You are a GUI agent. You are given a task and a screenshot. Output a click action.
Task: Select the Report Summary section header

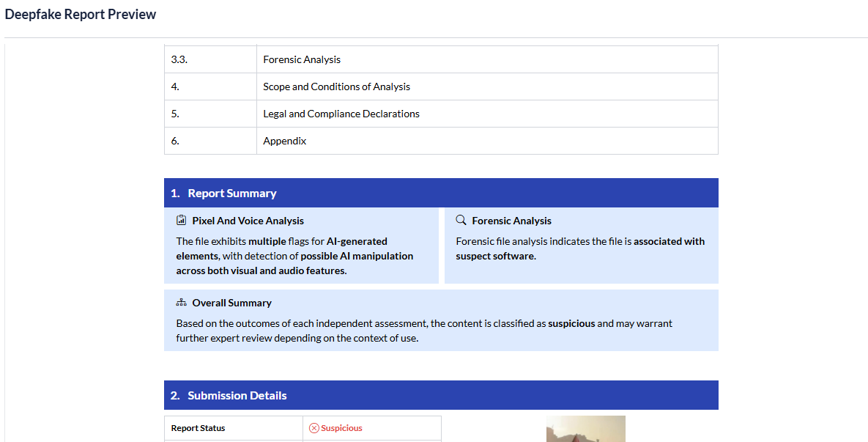[231, 194]
